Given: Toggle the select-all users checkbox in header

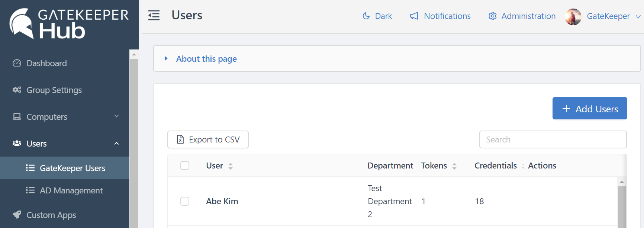Looking at the screenshot, I should (x=185, y=166).
